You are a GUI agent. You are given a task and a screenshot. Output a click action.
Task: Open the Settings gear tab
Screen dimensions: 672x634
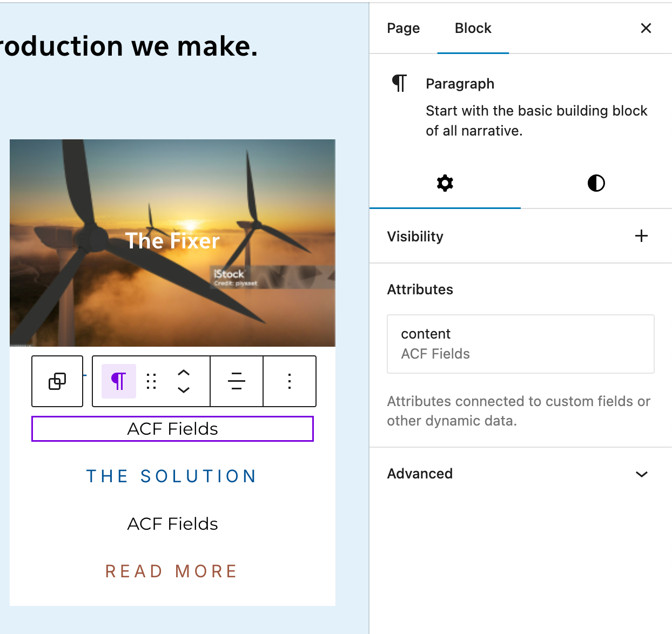(x=445, y=184)
